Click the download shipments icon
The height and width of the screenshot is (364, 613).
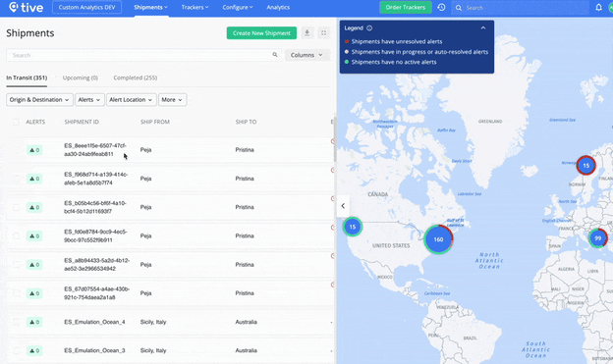click(x=307, y=32)
